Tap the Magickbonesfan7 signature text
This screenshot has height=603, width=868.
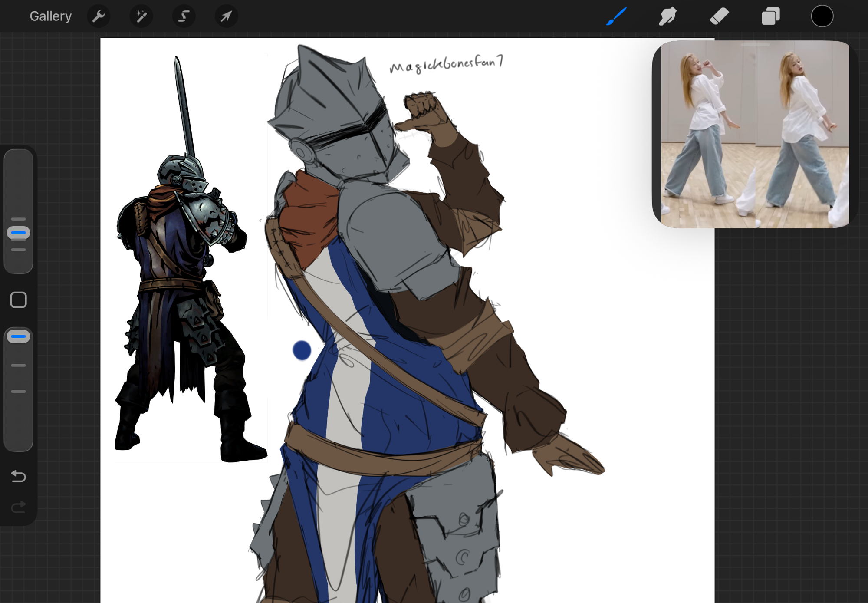(x=446, y=64)
